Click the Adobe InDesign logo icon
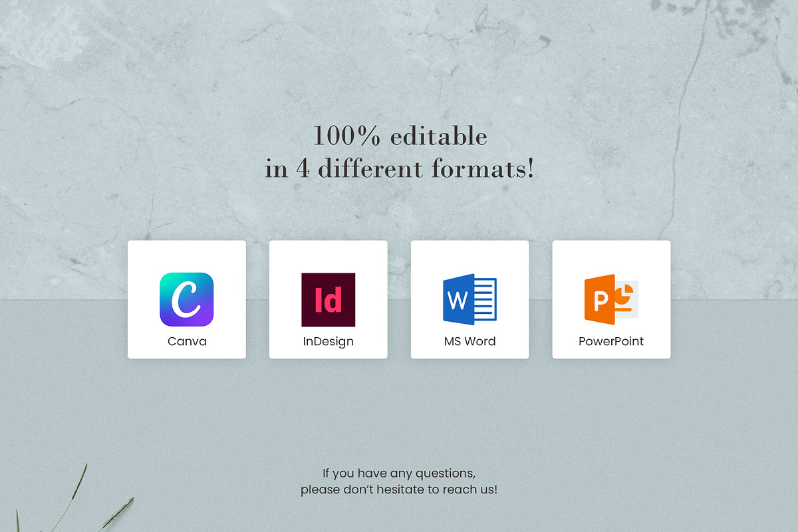 [329, 300]
